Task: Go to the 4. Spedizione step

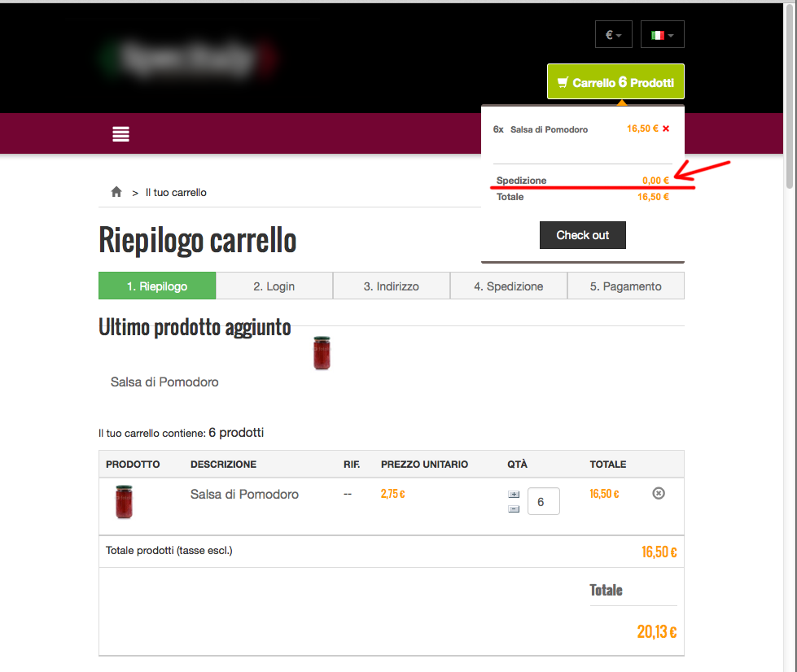Action: coord(508,286)
